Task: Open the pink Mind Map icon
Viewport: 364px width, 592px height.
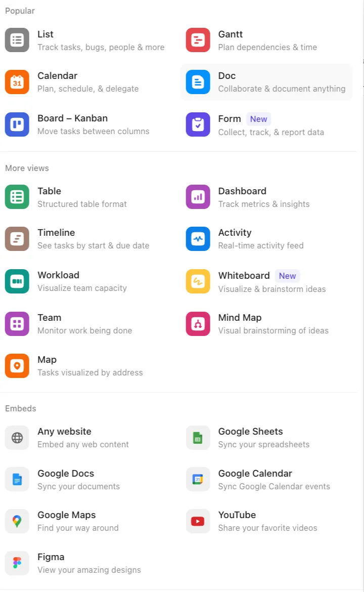Action: pyautogui.click(x=198, y=324)
